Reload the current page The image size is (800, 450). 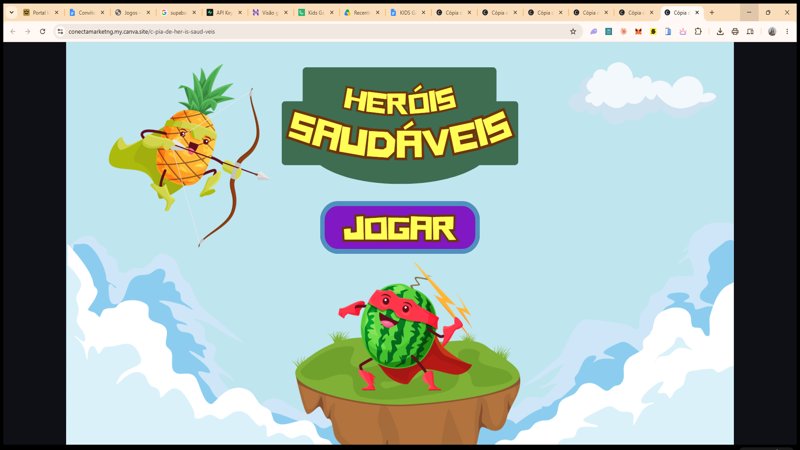[42, 32]
